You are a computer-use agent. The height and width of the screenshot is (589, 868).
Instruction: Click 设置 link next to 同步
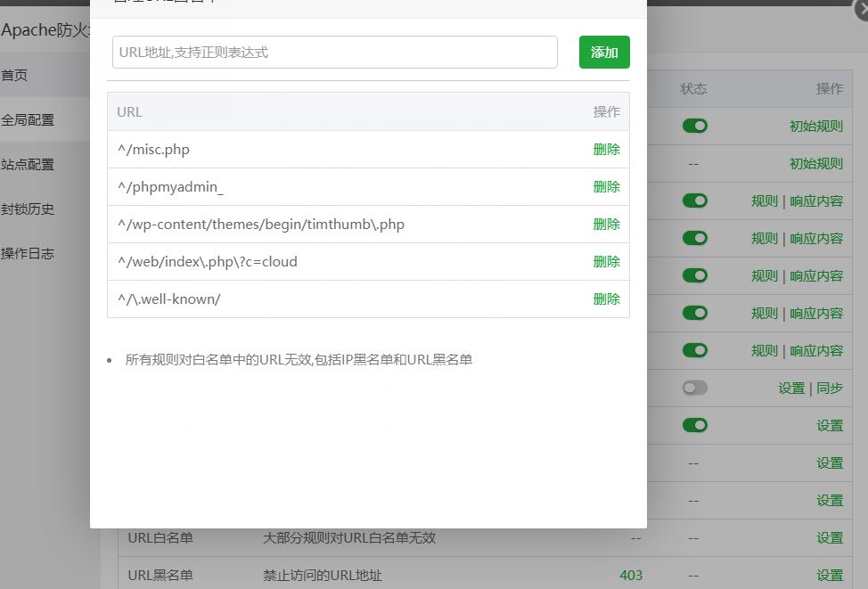pos(791,388)
